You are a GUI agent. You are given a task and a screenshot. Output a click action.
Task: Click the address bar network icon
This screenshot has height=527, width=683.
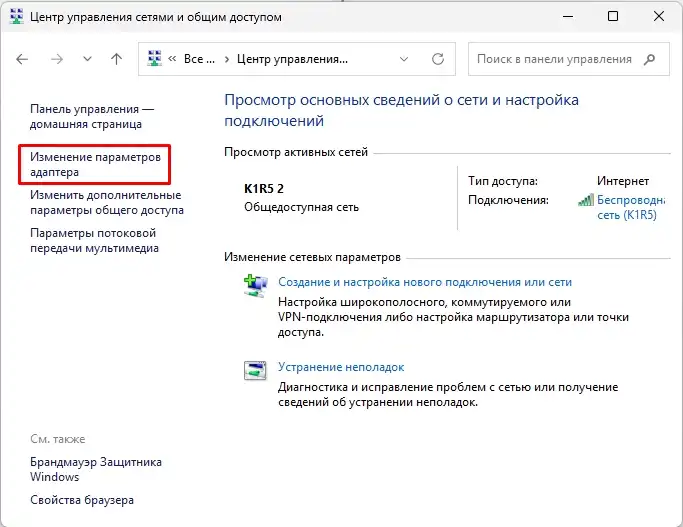[154, 58]
